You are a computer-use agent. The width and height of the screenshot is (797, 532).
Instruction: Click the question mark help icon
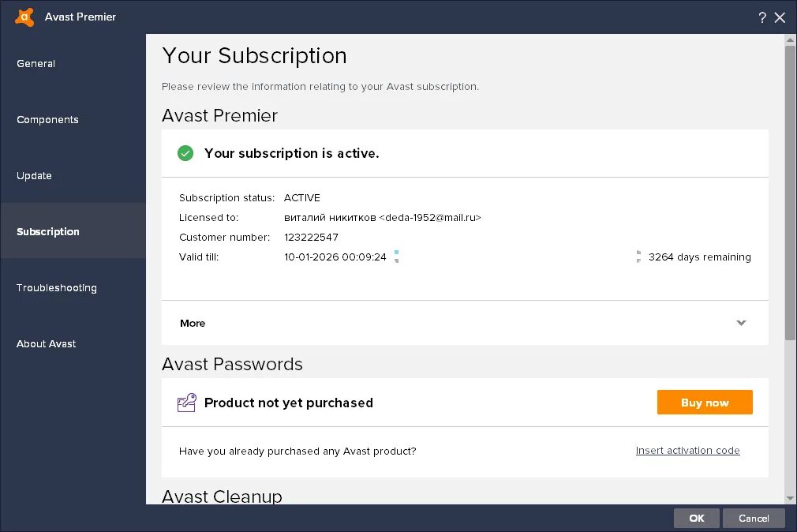[x=762, y=17]
